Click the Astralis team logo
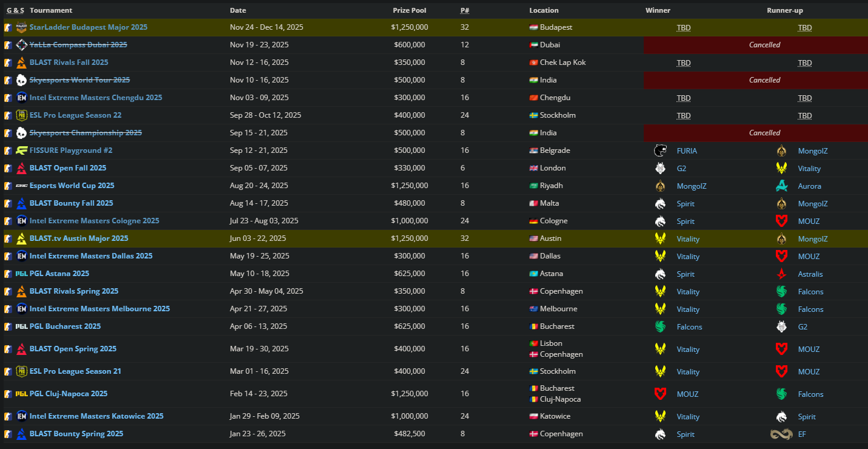The image size is (868, 449). pos(781,274)
